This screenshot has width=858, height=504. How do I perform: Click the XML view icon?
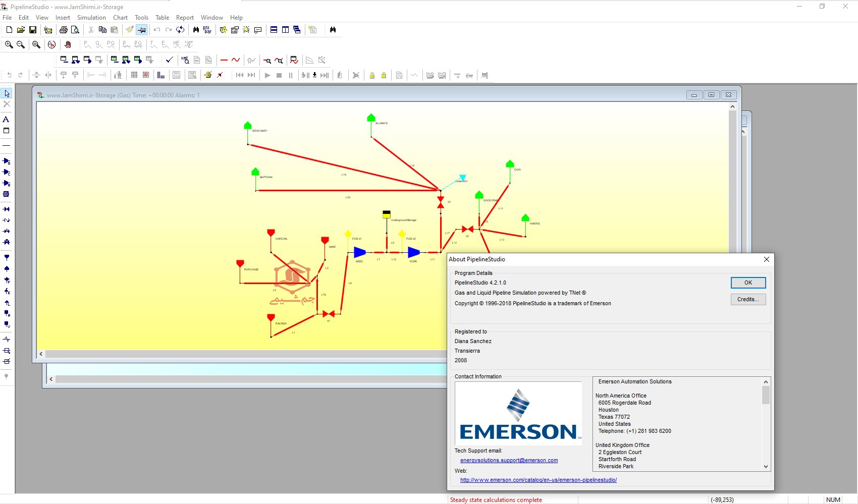point(185,60)
